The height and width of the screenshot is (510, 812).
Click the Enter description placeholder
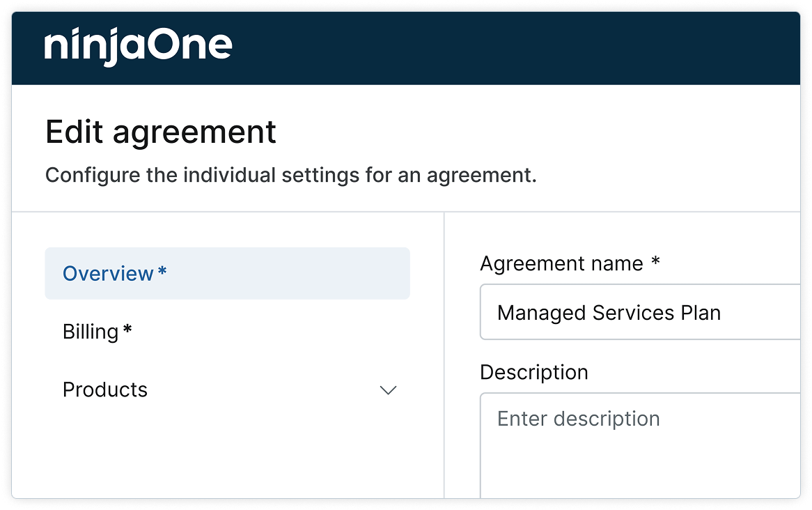click(578, 418)
